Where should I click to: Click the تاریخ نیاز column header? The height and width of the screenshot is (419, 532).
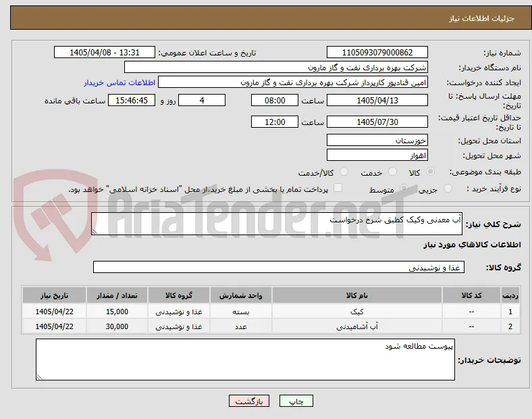pyautogui.click(x=54, y=295)
